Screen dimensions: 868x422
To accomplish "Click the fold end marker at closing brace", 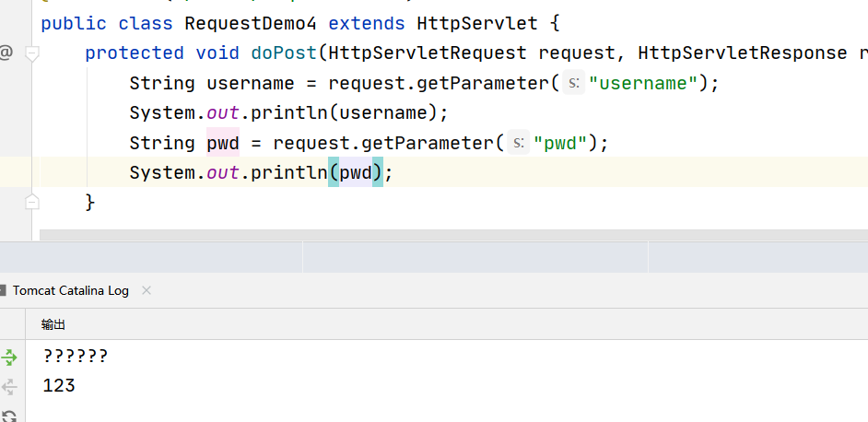I will tap(32, 202).
